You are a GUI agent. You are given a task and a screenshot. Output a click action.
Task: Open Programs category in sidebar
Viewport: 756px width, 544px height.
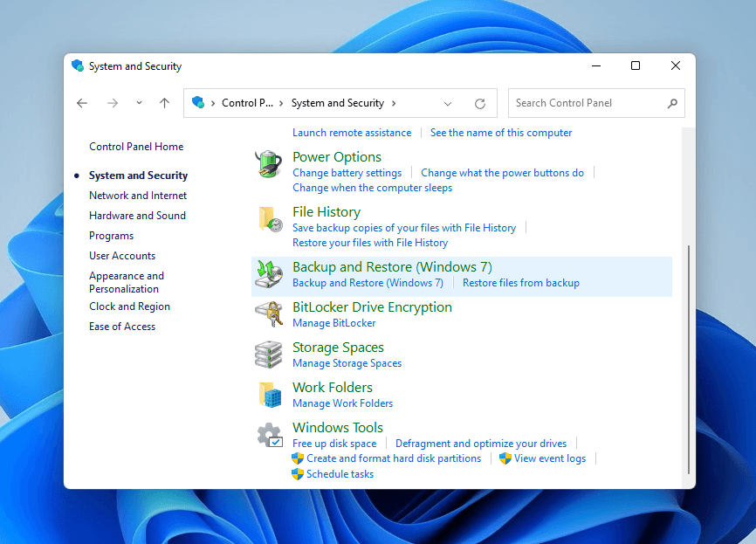pyautogui.click(x=112, y=236)
